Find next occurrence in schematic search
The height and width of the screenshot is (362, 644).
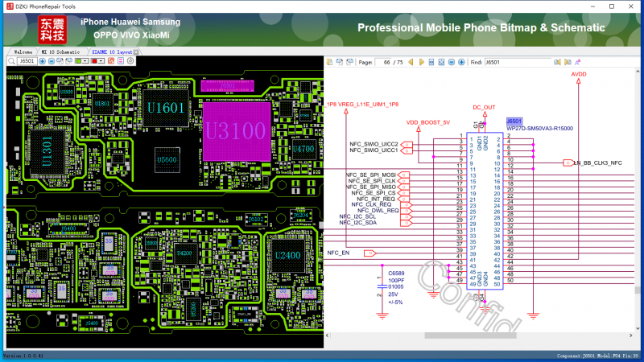tap(568, 62)
